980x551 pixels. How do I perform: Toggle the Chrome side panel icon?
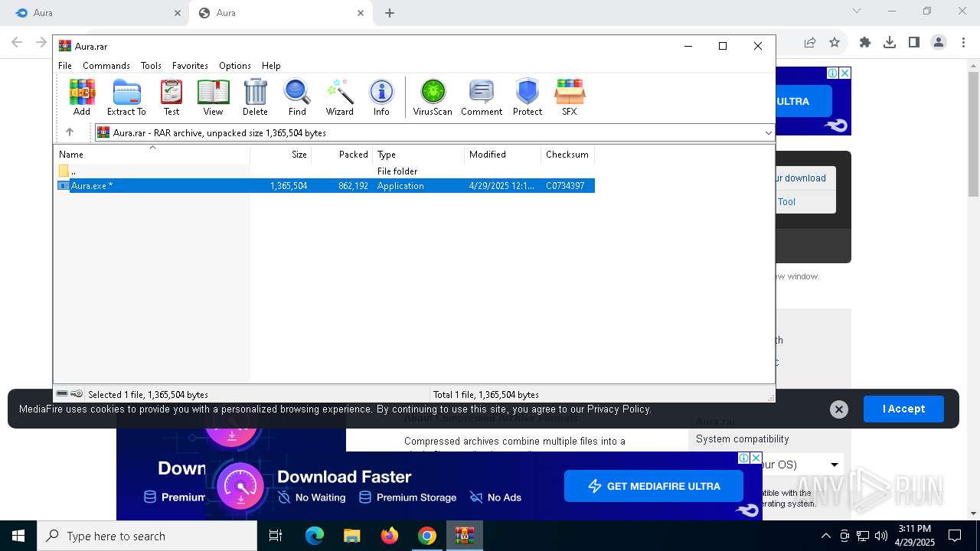pyautogui.click(x=914, y=43)
